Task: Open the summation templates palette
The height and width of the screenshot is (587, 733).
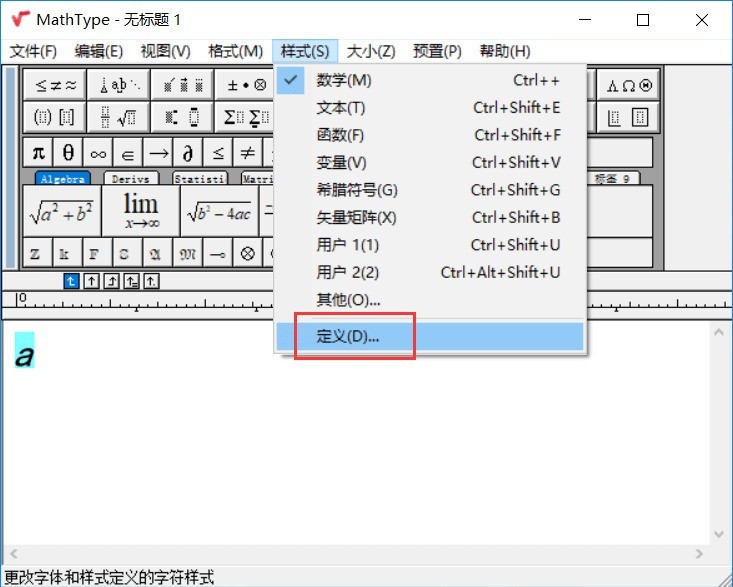Action: pos(245,117)
